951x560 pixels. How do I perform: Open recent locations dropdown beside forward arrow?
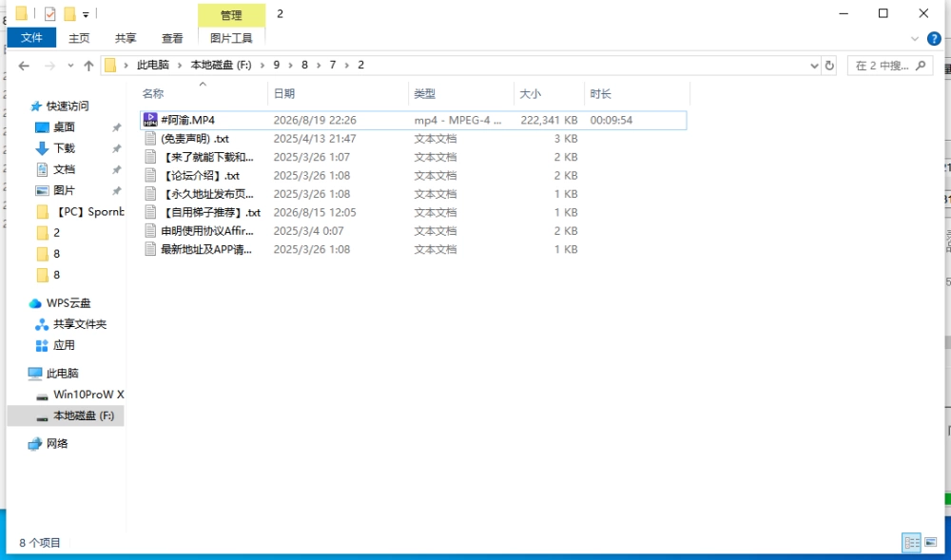coord(70,66)
